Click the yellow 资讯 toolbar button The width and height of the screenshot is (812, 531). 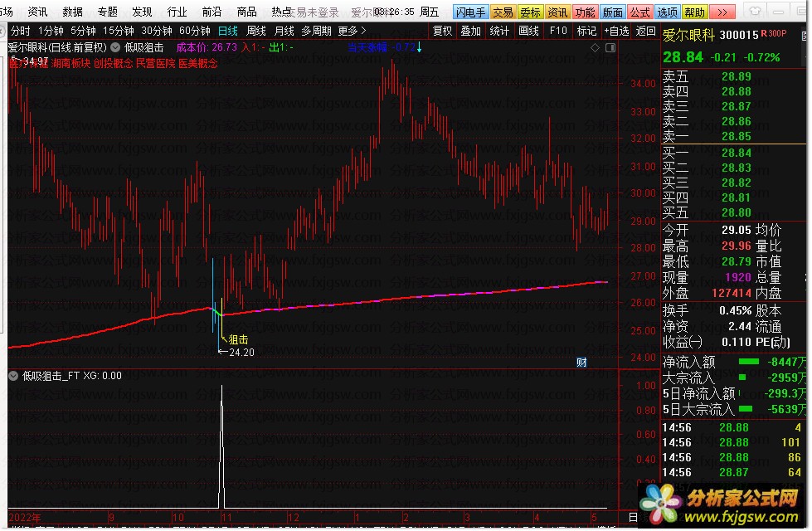pyautogui.click(x=557, y=12)
